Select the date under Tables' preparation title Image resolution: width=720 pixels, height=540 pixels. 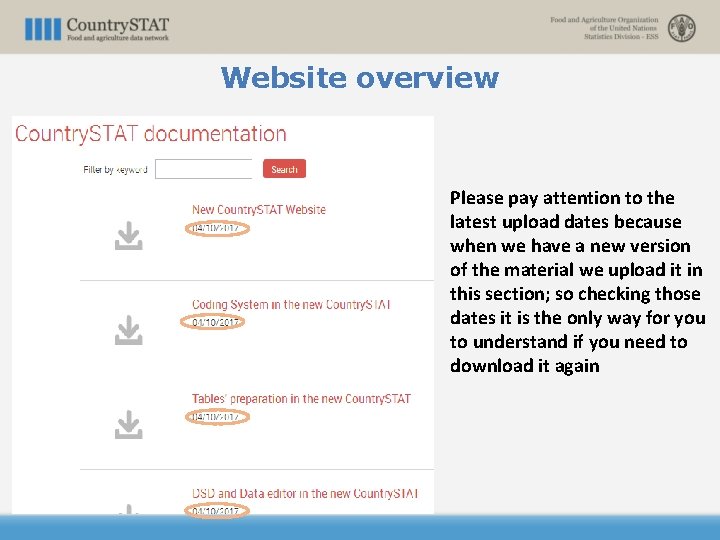click(217, 417)
